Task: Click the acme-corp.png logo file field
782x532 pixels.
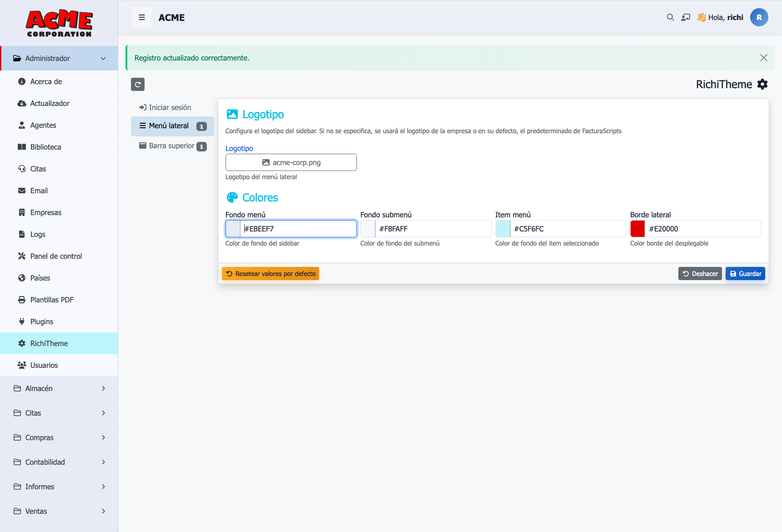Action: 291,162
